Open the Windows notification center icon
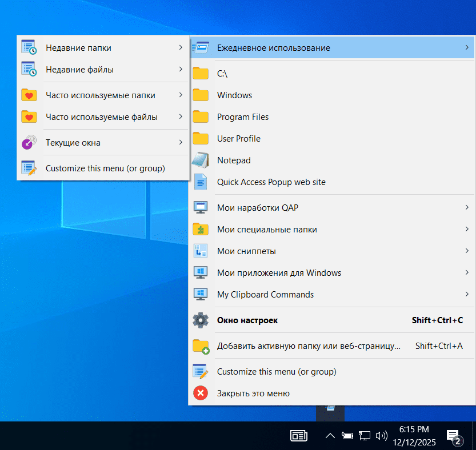This screenshot has height=450, width=476. (x=454, y=436)
